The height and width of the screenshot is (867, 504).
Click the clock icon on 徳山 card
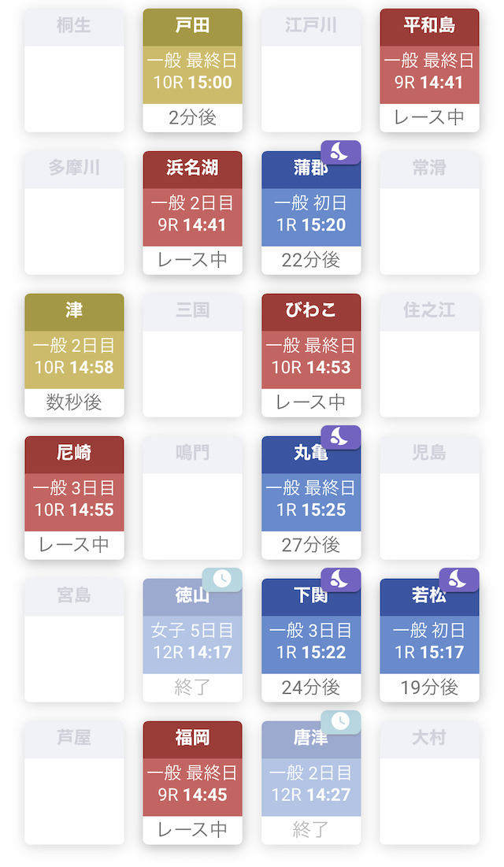(222, 580)
